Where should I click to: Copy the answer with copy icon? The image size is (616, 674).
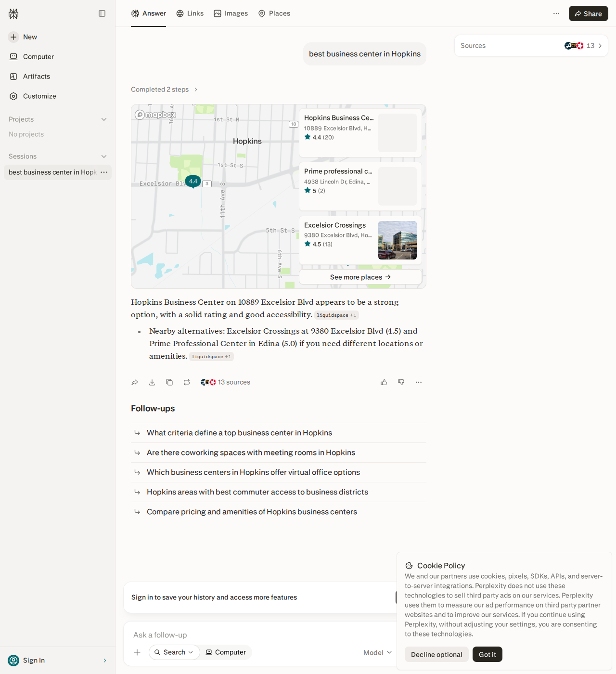tap(169, 382)
